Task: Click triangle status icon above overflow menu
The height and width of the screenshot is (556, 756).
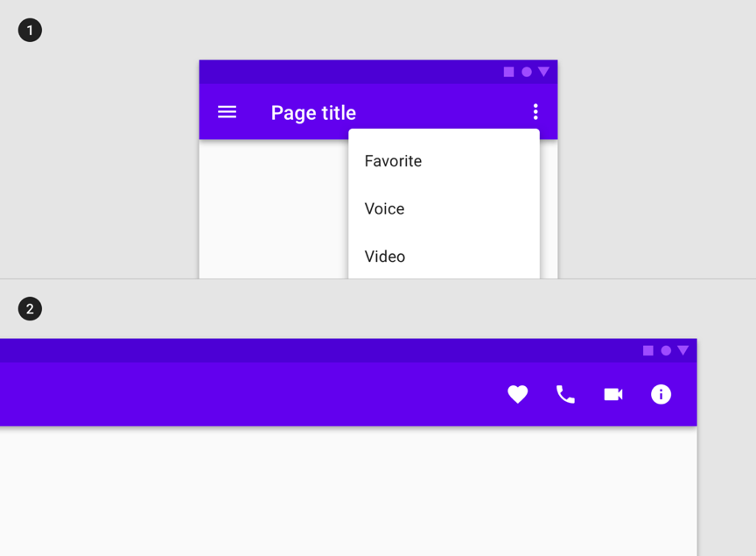Action: [544, 72]
